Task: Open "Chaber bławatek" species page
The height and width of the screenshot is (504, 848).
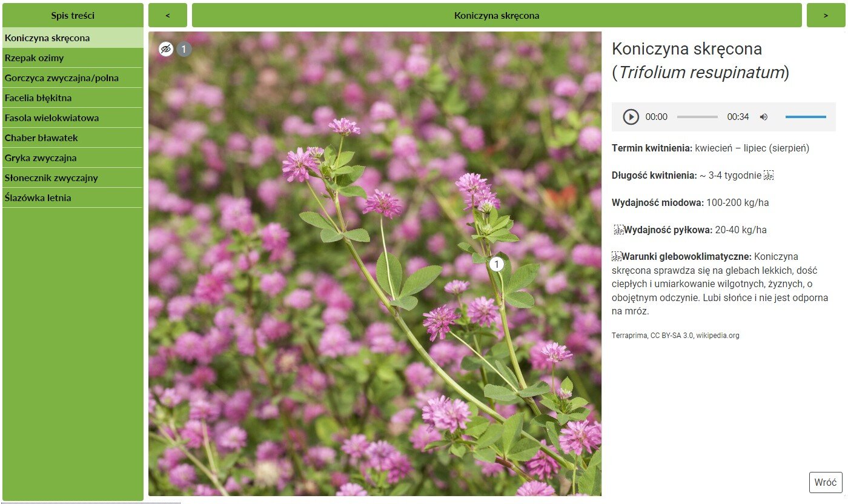Action: point(71,138)
